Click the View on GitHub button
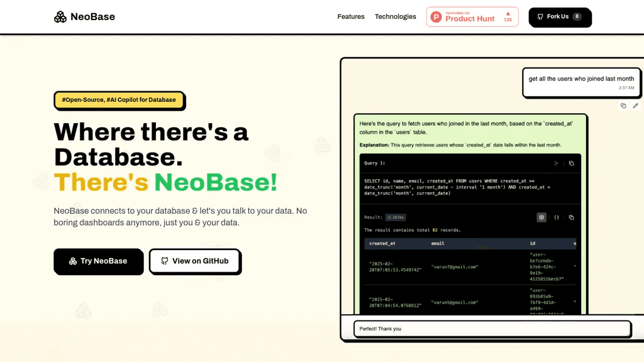644x362 pixels. click(x=195, y=261)
